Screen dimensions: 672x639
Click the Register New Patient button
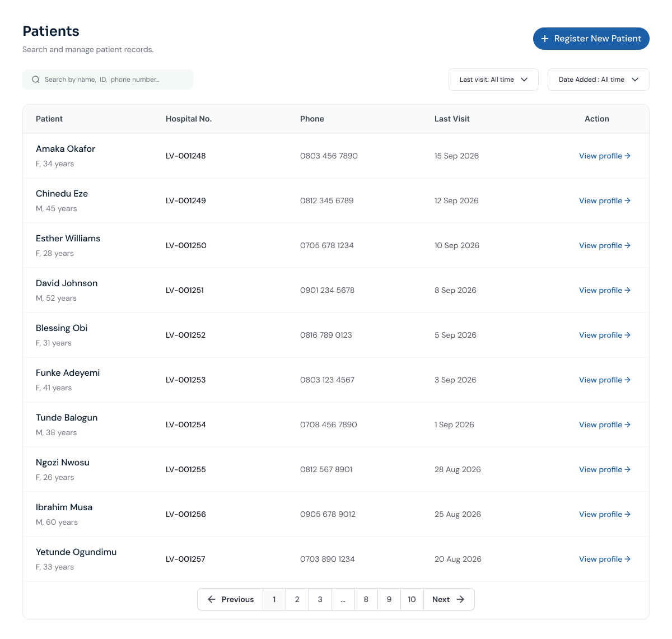[591, 39]
